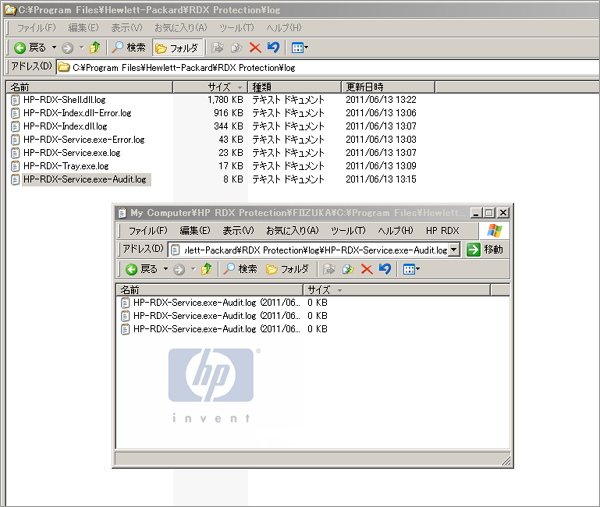The height and width of the screenshot is (507, 600).
Task: Toggle the フォルダ folders pane in the back window
Action: (178, 47)
